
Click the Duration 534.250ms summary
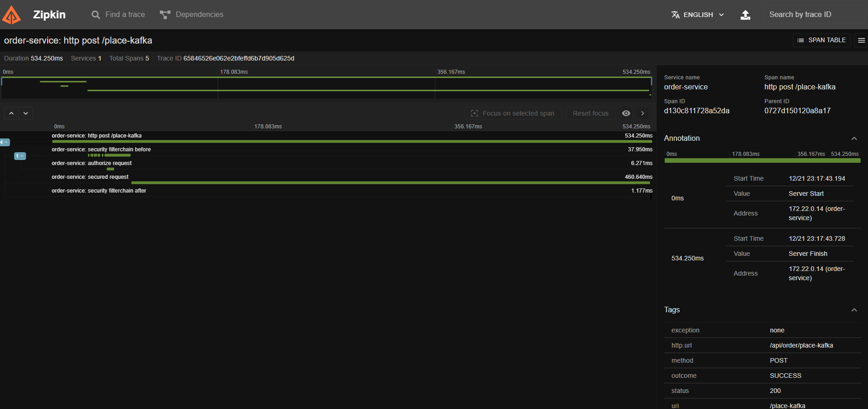point(33,58)
